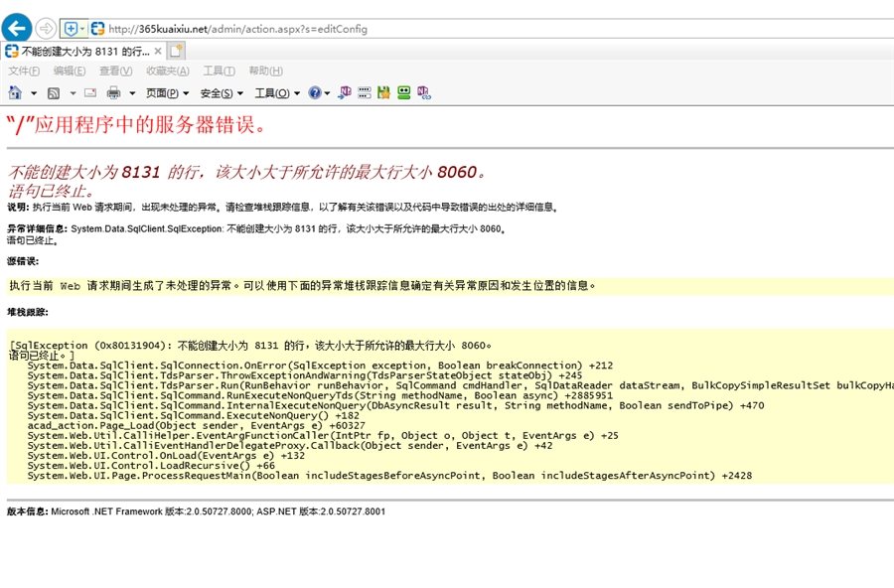
Task: Expand the 安全(S) dropdown menu
Action: pyautogui.click(x=222, y=93)
